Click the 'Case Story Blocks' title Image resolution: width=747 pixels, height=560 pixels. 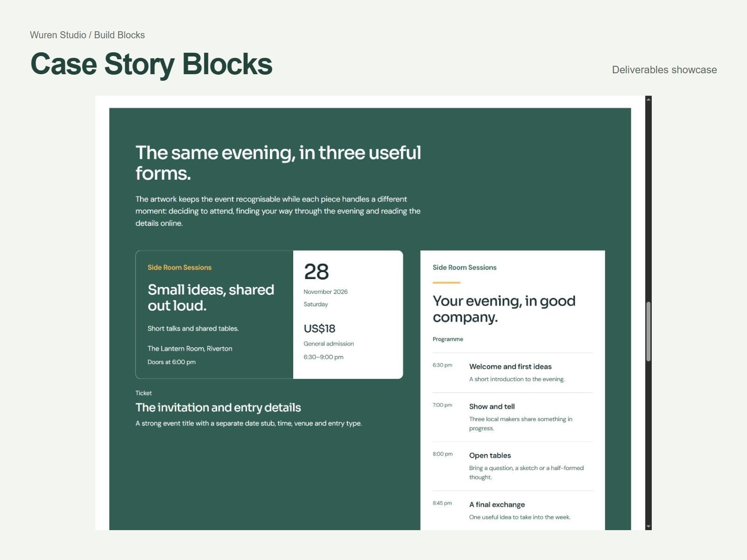click(x=151, y=64)
